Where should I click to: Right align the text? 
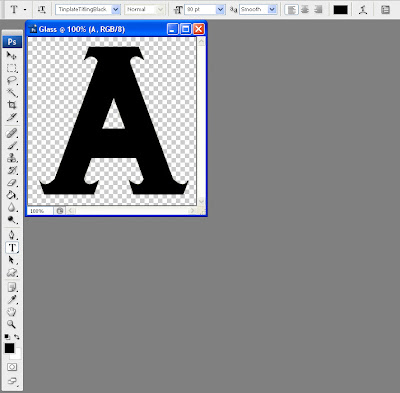coord(318,10)
